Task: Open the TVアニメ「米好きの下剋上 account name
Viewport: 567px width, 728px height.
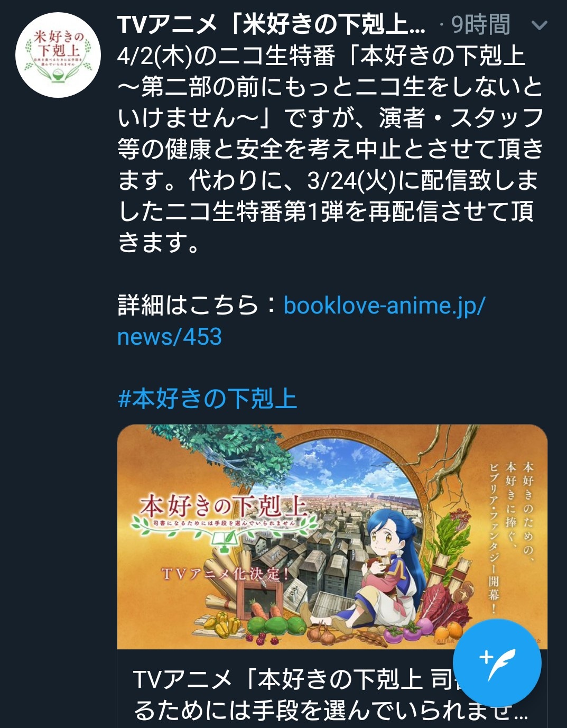Action: pos(271,24)
